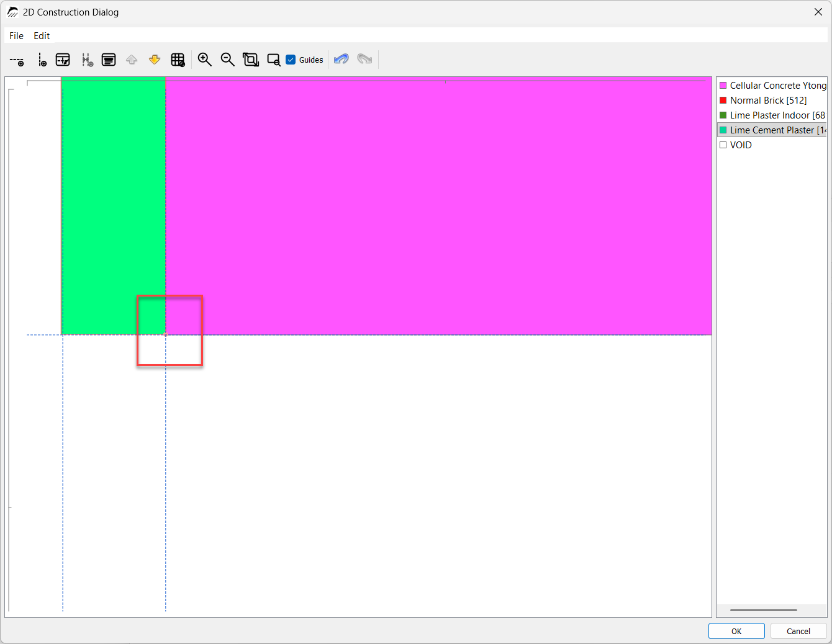This screenshot has width=832, height=644.
Task: Click the zoom-to-fit extents icon
Action: (250, 60)
